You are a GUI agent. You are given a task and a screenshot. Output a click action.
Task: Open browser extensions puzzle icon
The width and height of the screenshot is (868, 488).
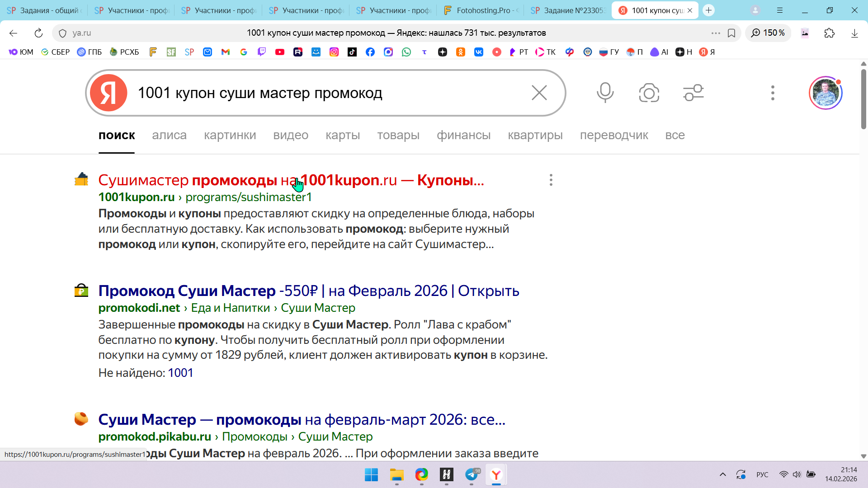click(x=829, y=33)
